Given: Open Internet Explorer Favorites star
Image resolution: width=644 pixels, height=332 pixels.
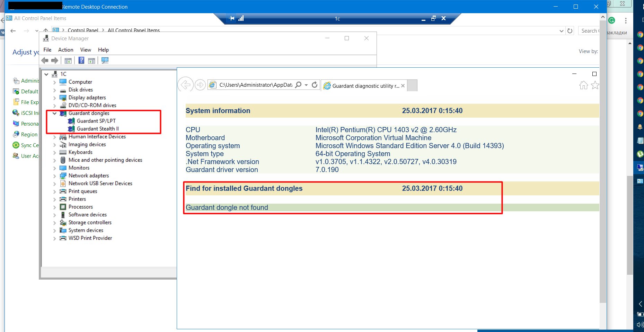Looking at the screenshot, I should (x=595, y=85).
